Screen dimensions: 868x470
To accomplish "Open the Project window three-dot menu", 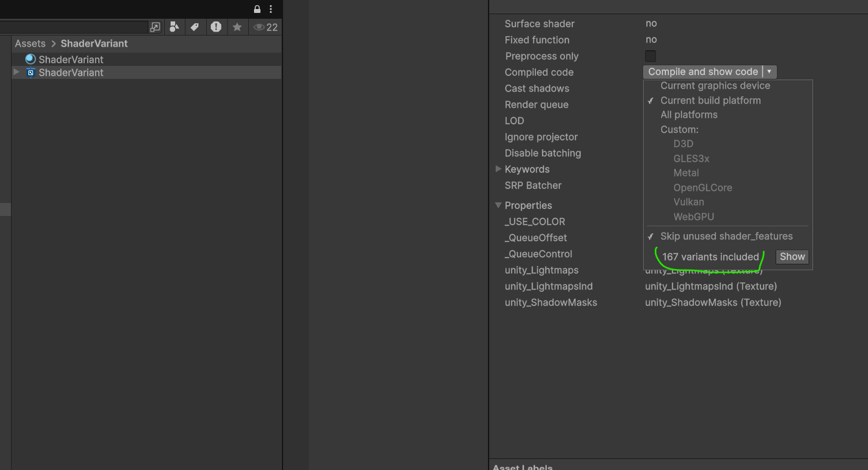I will 271,9.
